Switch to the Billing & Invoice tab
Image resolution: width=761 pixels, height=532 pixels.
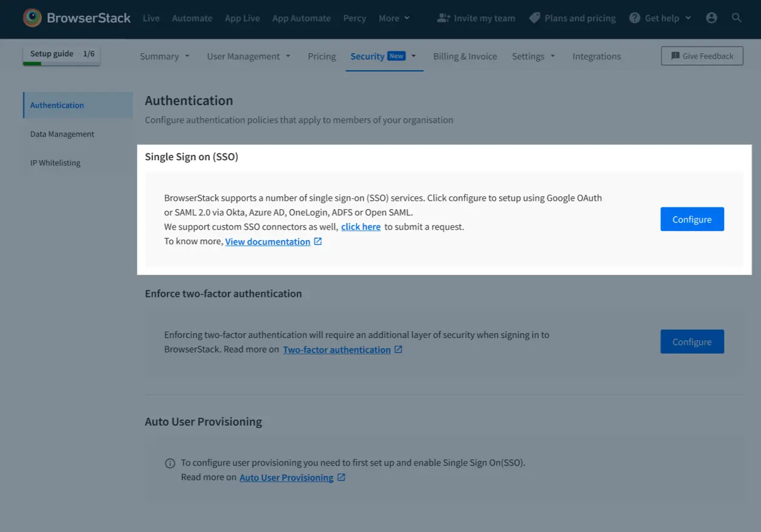(x=465, y=56)
